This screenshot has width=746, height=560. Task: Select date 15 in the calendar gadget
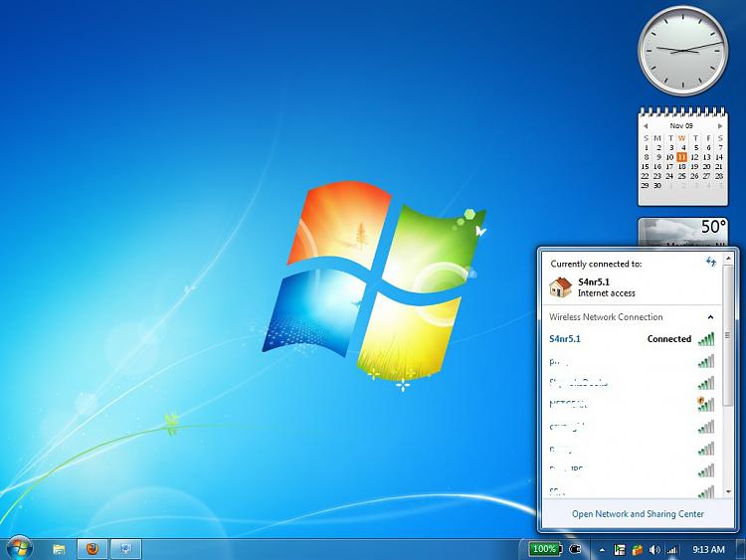click(x=646, y=166)
